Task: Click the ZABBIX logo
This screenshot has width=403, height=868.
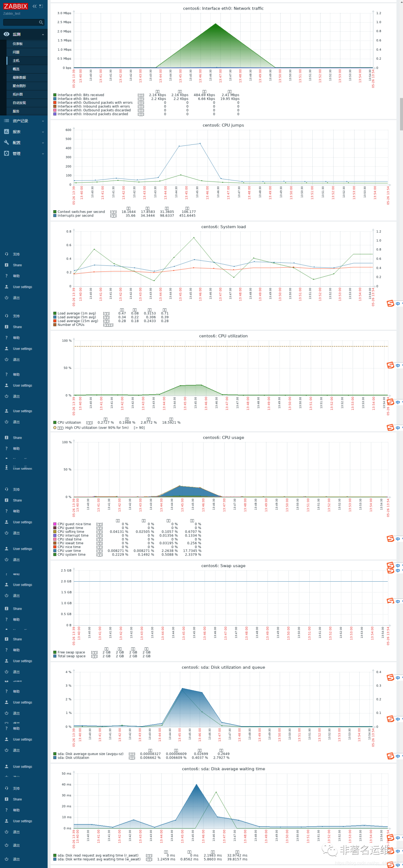Action: 16,6
